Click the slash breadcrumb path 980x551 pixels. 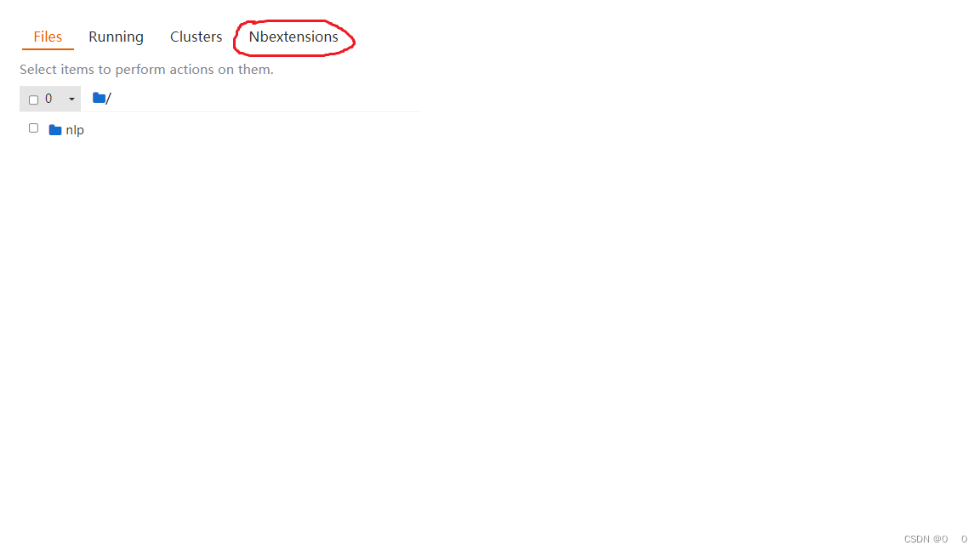pos(109,98)
